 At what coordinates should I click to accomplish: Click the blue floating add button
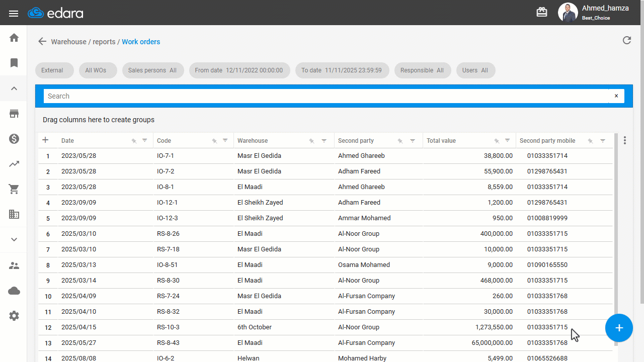point(619,328)
